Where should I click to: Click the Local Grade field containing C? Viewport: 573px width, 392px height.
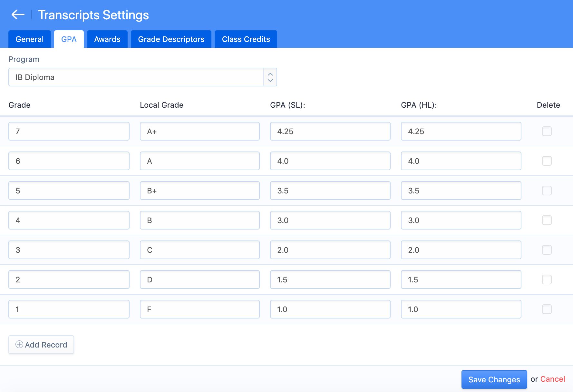coord(200,250)
